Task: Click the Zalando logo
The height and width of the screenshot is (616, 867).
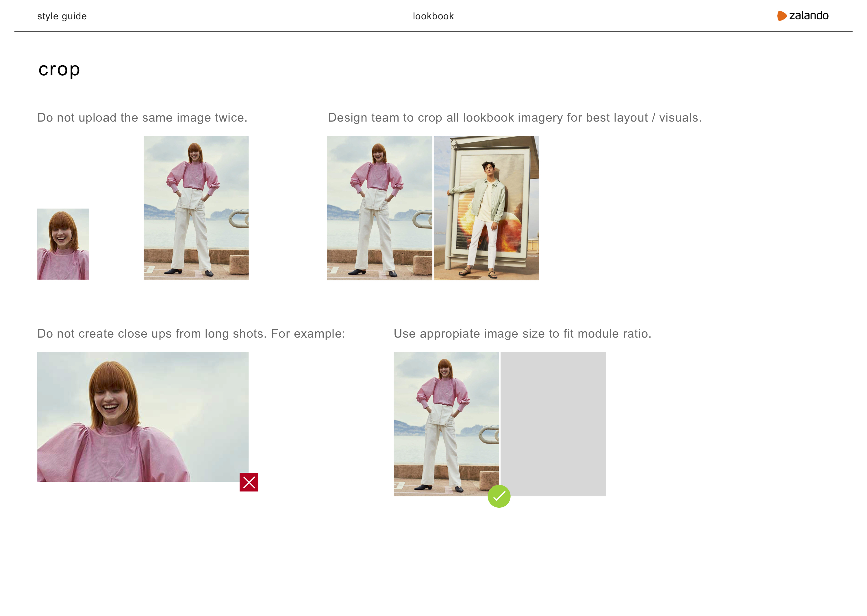Action: [803, 16]
